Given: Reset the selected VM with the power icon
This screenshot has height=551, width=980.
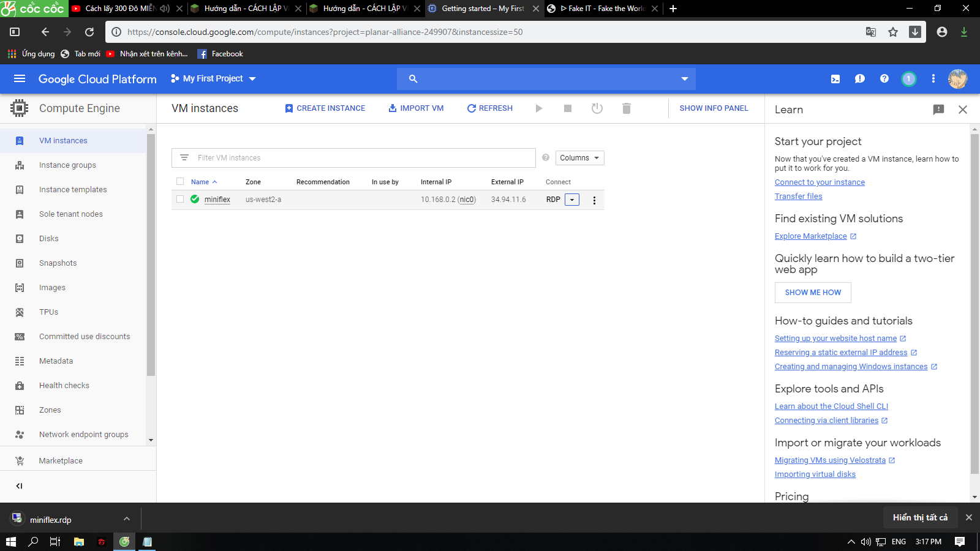Looking at the screenshot, I should point(597,108).
